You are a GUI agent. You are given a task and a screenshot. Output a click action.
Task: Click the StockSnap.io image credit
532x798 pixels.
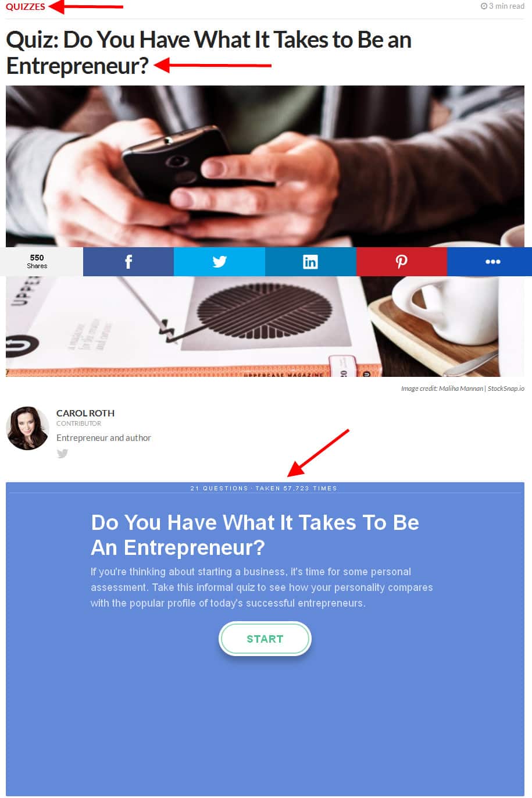[x=506, y=389]
